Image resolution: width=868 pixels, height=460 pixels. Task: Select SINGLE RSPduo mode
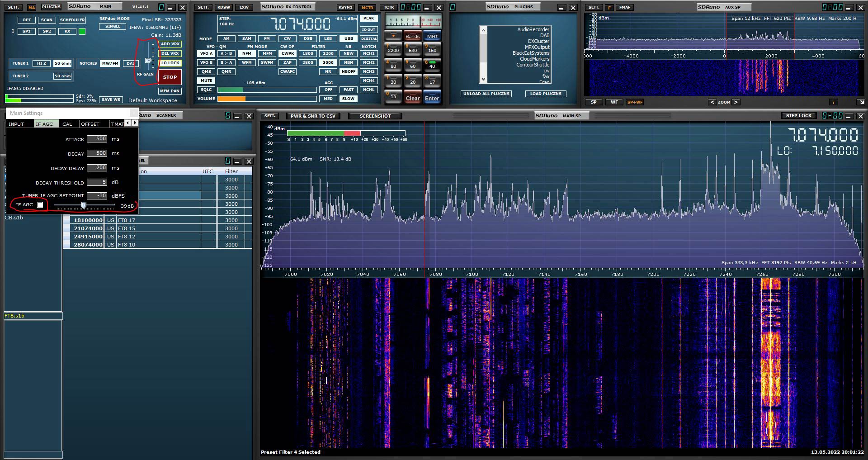pyautogui.click(x=113, y=26)
